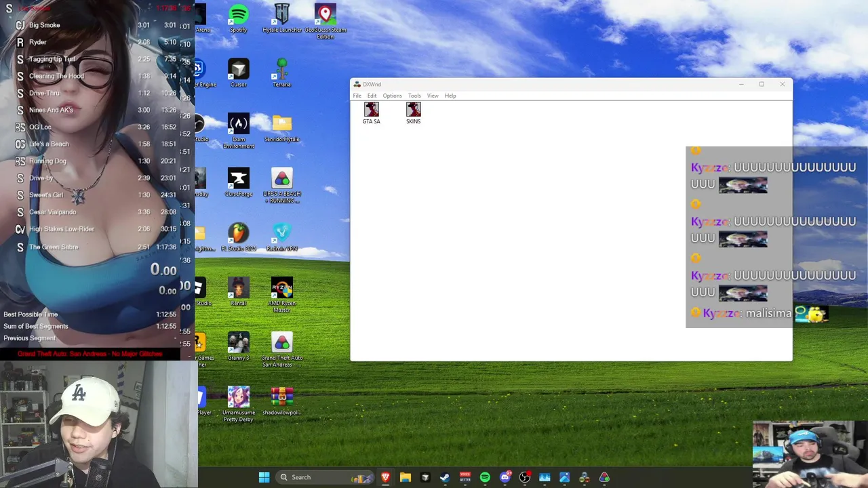Open the Cursor desktop shortcut
Viewport: 868px width, 488px height.
pyautogui.click(x=238, y=73)
